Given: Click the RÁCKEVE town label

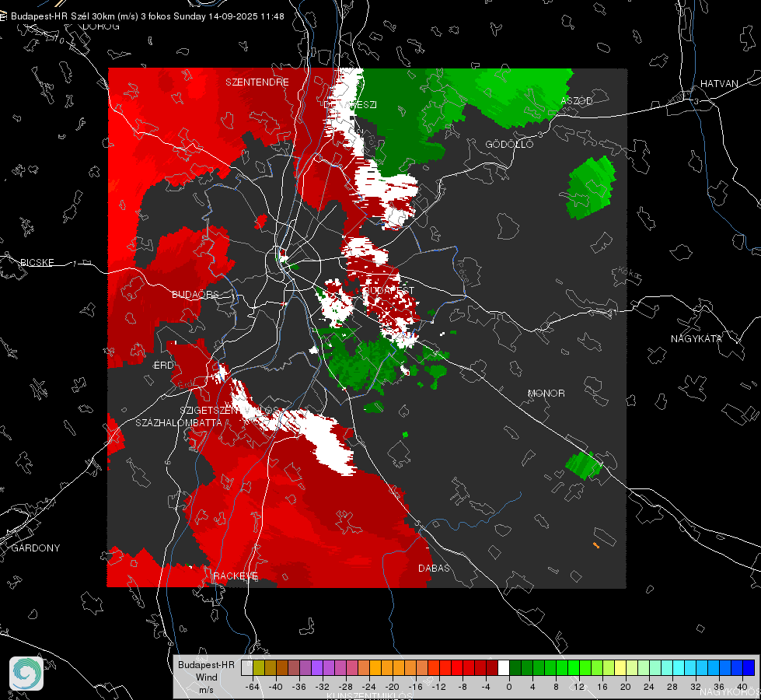Looking at the screenshot, I should pyautogui.click(x=236, y=576).
